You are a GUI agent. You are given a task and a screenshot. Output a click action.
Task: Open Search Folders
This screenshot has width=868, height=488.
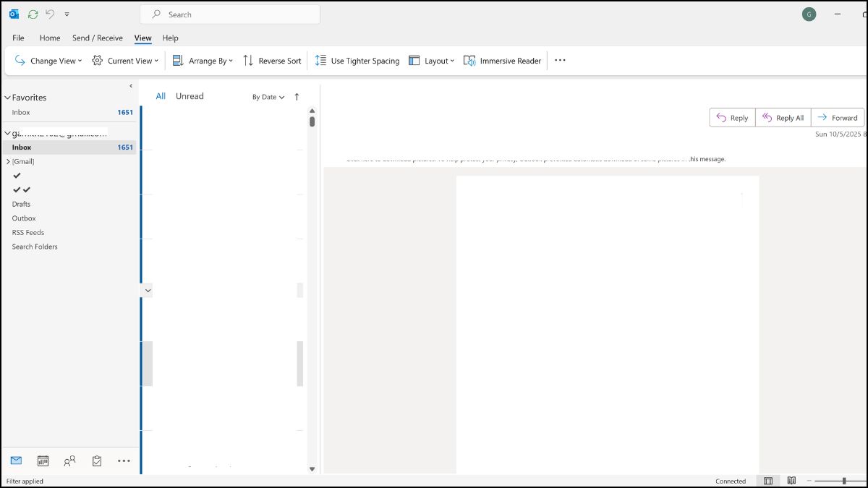point(35,247)
